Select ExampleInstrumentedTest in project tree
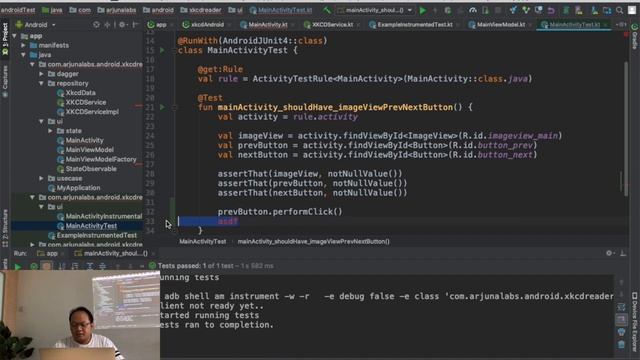The image size is (640, 360). [x=92, y=235]
